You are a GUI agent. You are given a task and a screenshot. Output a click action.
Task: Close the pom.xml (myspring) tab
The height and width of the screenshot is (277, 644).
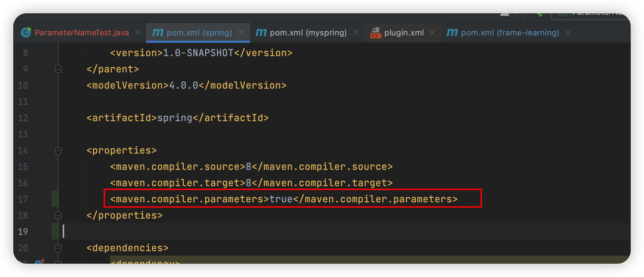tap(356, 33)
